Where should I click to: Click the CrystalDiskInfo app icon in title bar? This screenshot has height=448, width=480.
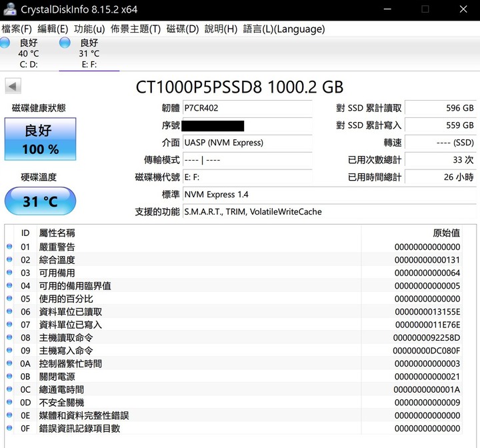click(x=10, y=9)
